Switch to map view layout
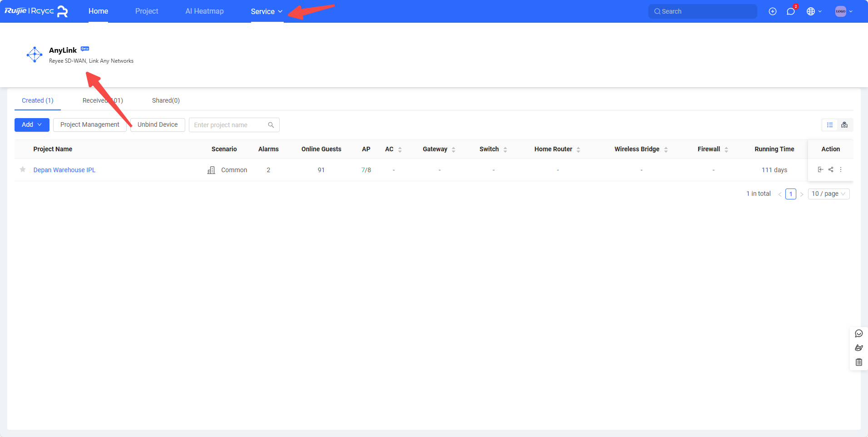Screen dimensions: 868x437 (x=844, y=125)
